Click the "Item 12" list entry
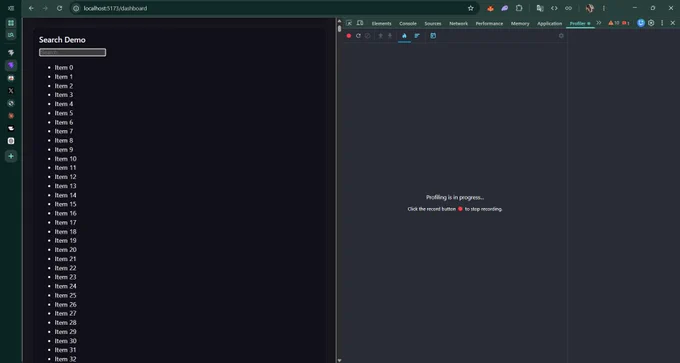 65,177
